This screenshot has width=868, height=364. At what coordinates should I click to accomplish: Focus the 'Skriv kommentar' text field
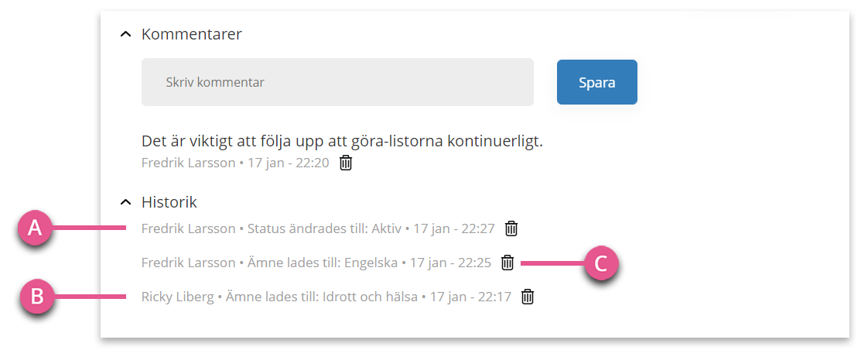click(337, 82)
